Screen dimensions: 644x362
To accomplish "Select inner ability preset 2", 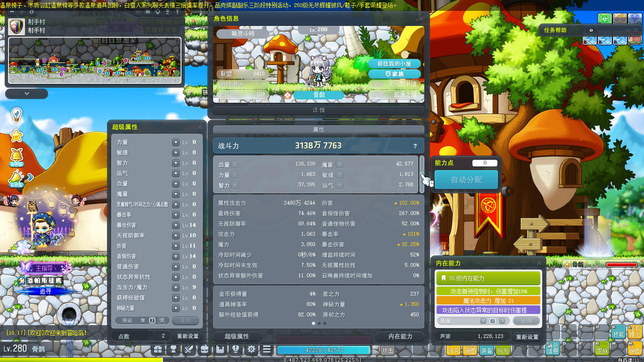I will pos(493,321).
